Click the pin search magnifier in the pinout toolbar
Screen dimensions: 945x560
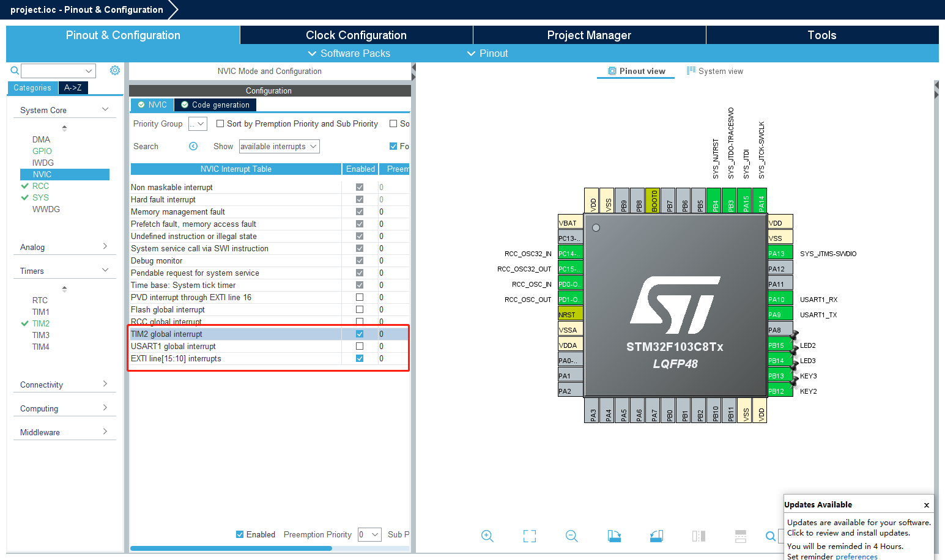pyautogui.click(x=771, y=536)
